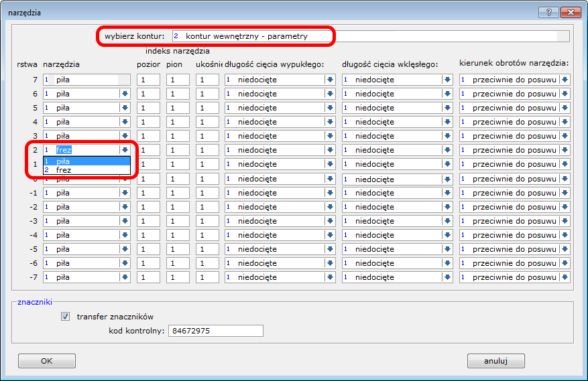This screenshot has height=381, width=588.
Task: Click the OK button
Action: point(46,361)
